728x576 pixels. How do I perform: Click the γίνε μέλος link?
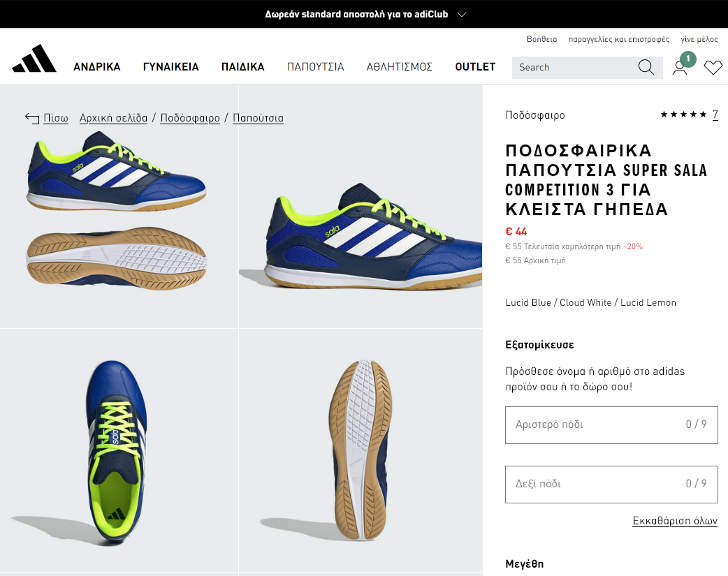tap(699, 40)
